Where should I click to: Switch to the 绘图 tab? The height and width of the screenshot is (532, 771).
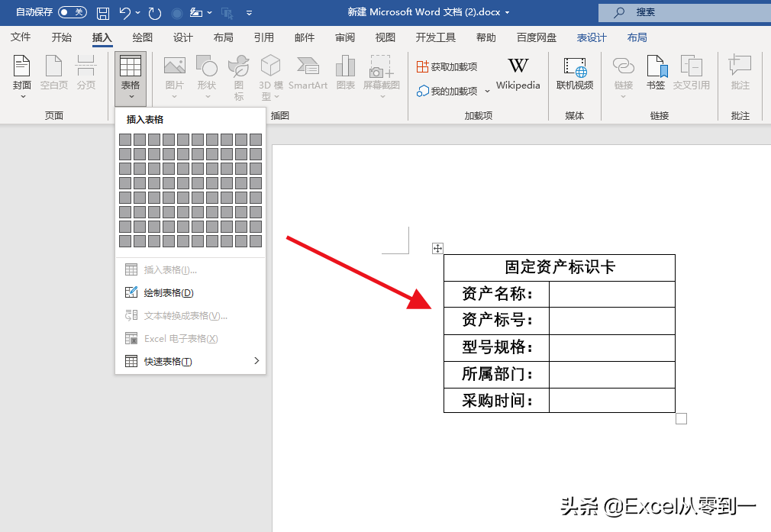pyautogui.click(x=142, y=37)
